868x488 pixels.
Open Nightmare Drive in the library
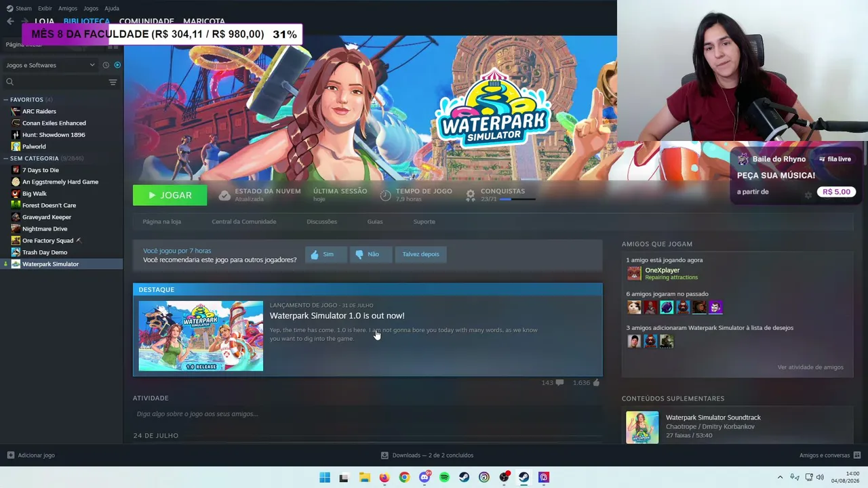point(45,229)
